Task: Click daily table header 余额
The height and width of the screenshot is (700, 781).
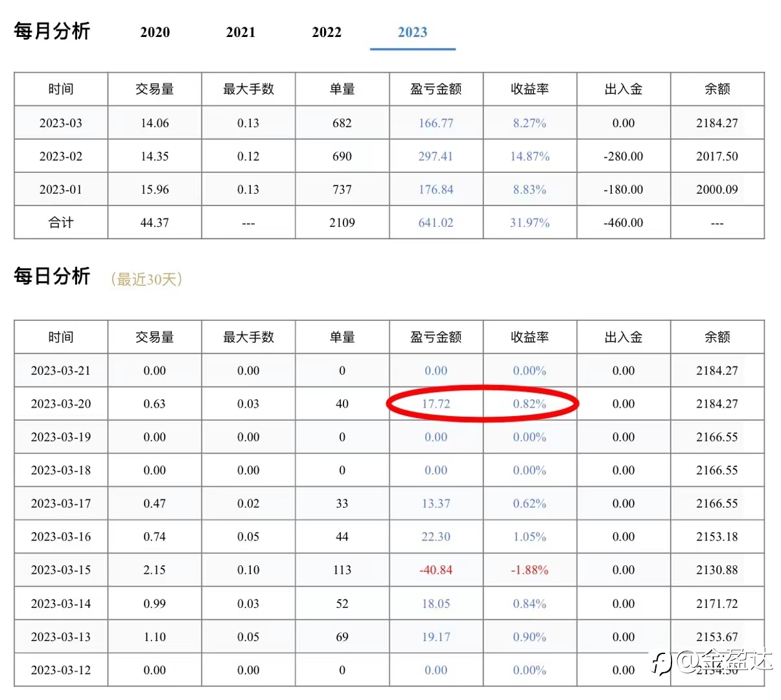Action: pos(717,337)
